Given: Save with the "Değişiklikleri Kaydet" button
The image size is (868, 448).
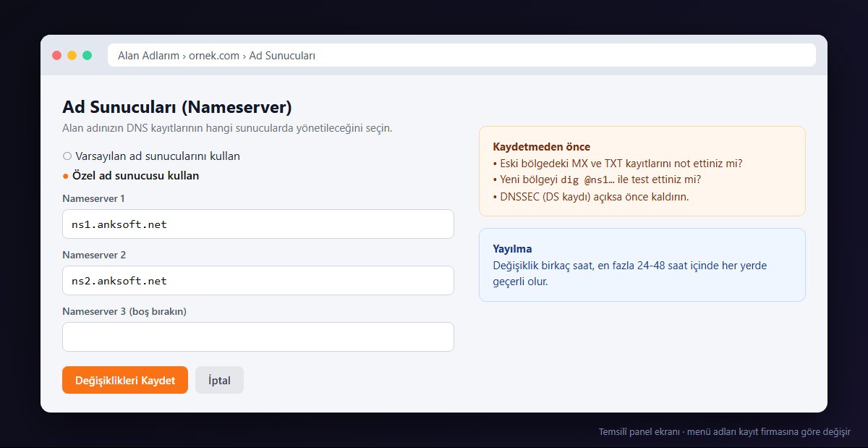Looking at the screenshot, I should [125, 380].
